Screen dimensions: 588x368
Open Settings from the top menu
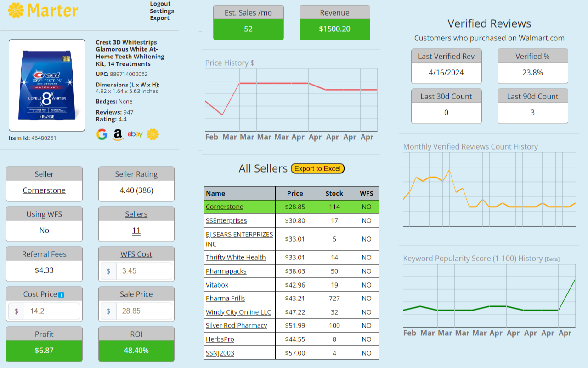162,11
